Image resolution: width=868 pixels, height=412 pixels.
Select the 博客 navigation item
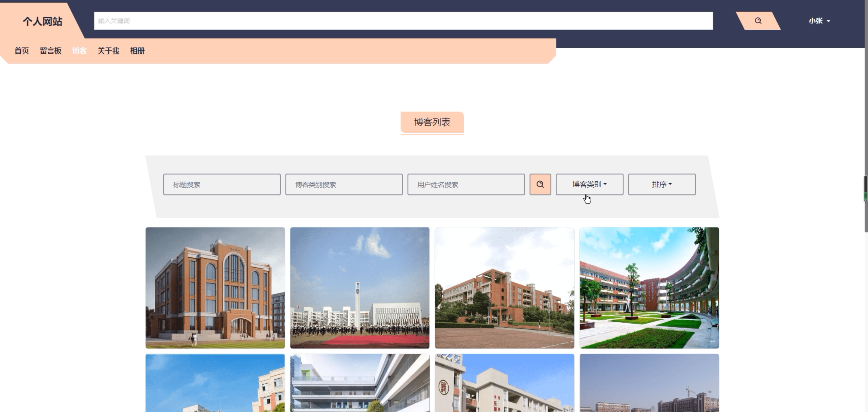(x=79, y=51)
